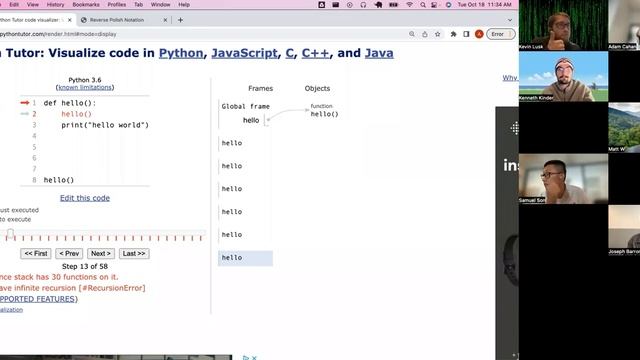Open the JavaScript link in the heading

(244, 53)
